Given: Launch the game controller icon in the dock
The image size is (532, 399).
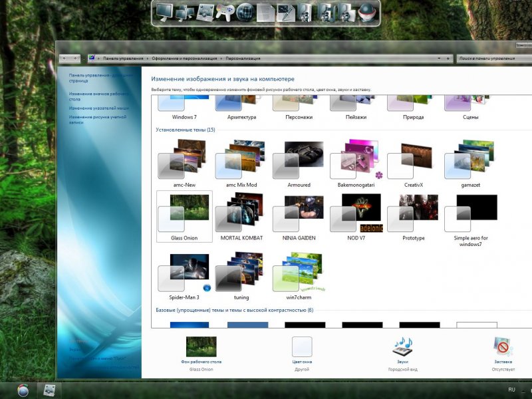Looking at the screenshot, I should coord(225,13).
